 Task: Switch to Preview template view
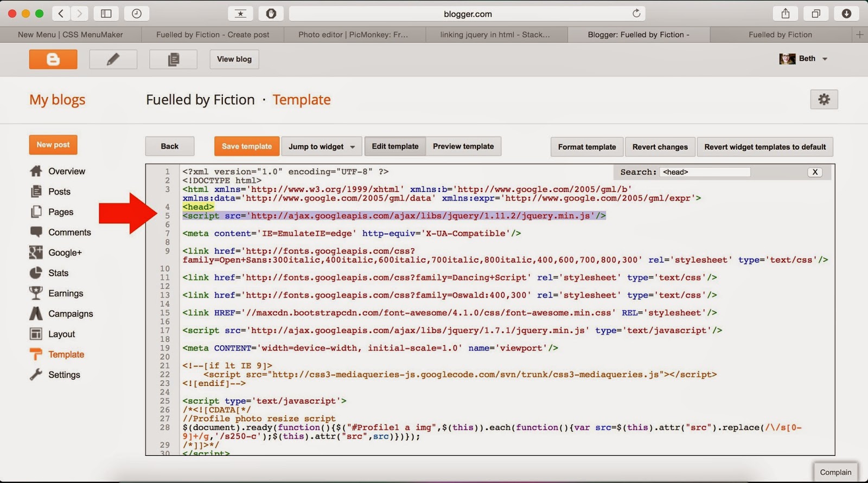(463, 146)
